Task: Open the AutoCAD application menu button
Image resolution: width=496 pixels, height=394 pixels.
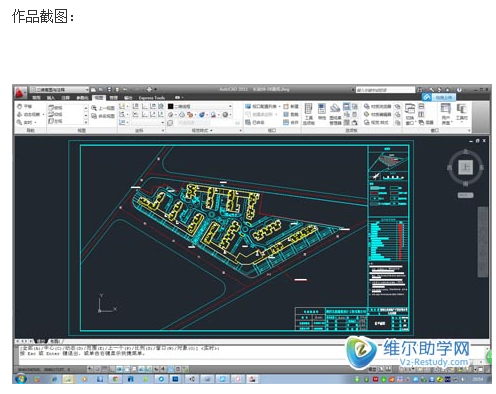Action: [21, 92]
